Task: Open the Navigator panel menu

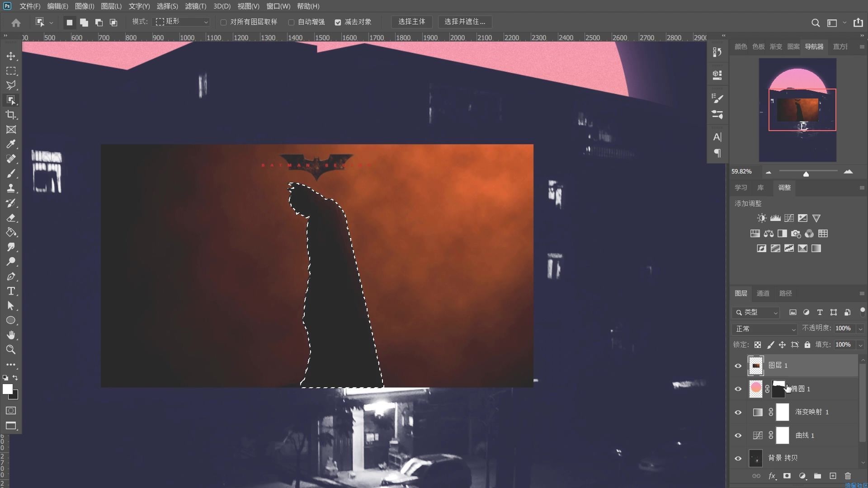Action: click(x=862, y=47)
